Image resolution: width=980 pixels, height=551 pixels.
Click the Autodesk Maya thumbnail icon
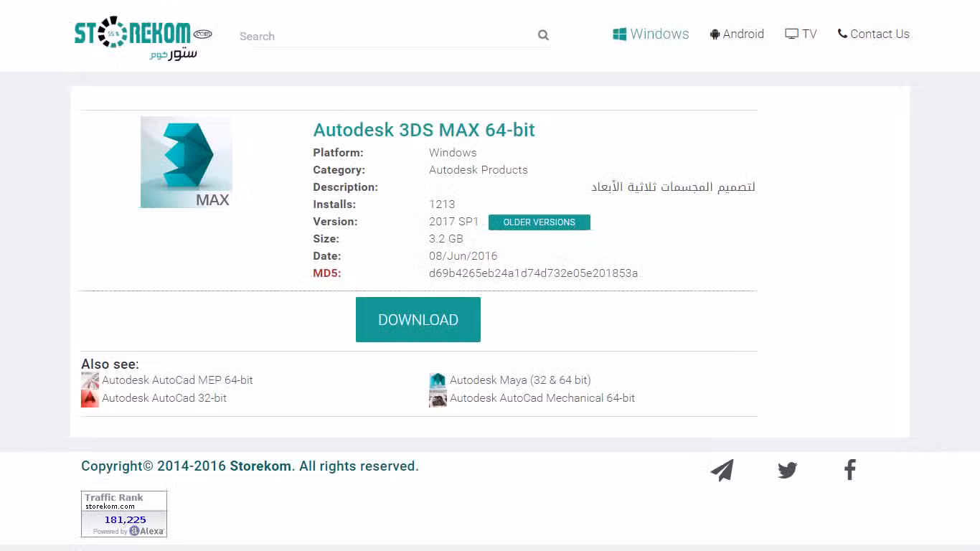(x=438, y=380)
